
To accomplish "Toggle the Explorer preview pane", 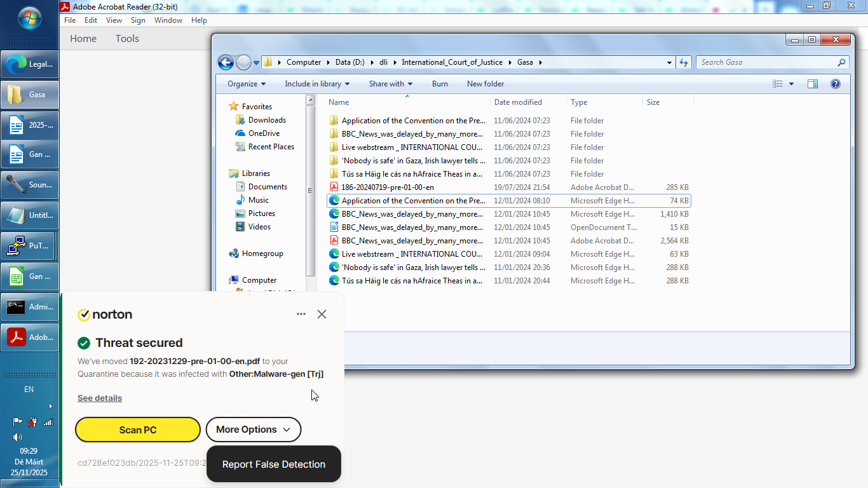I will click(812, 84).
